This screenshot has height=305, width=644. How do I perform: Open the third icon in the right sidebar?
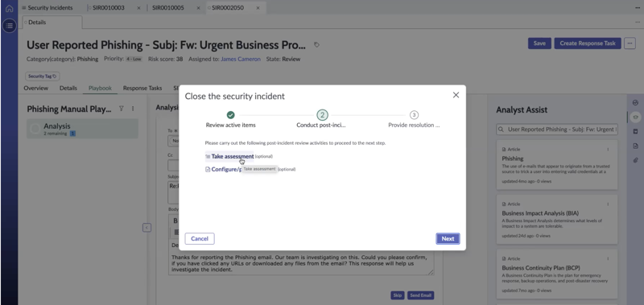635,131
